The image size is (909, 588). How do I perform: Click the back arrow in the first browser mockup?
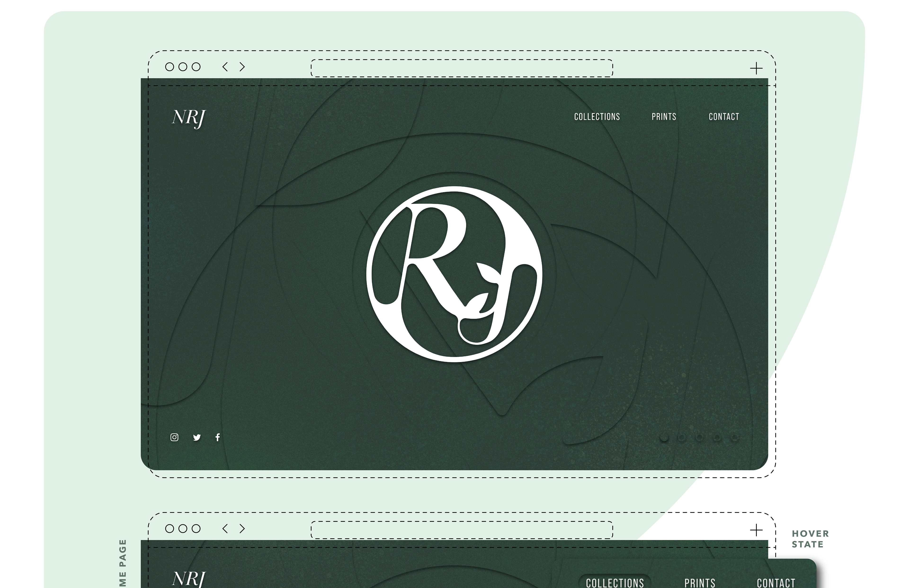coord(225,67)
